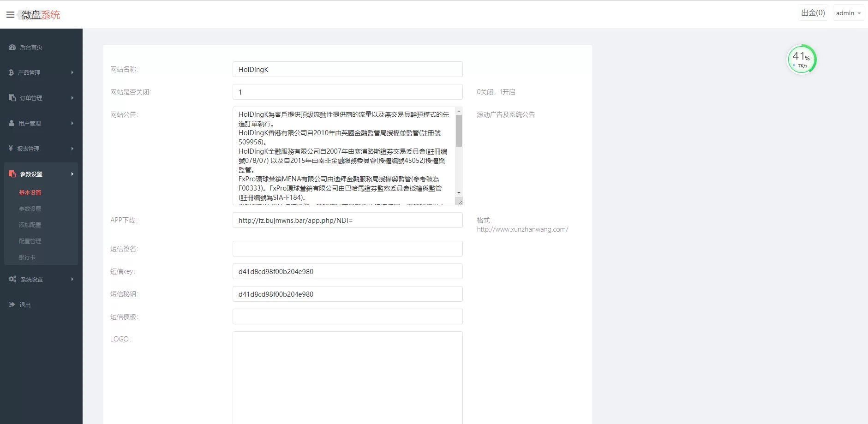Go to the 银行卡 submenu item
Image resolution: width=868 pixels, height=424 pixels.
point(27,257)
